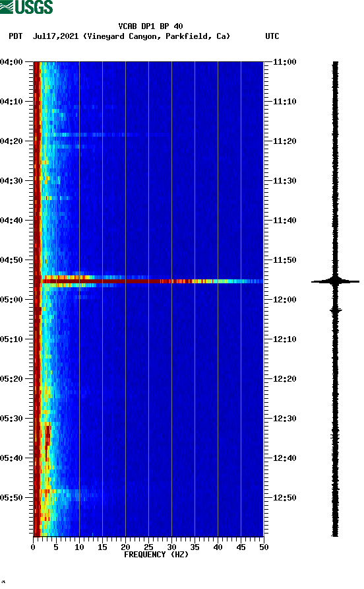Click the '11:50' UTC time label
The width and height of the screenshot is (364, 589).
(x=285, y=260)
